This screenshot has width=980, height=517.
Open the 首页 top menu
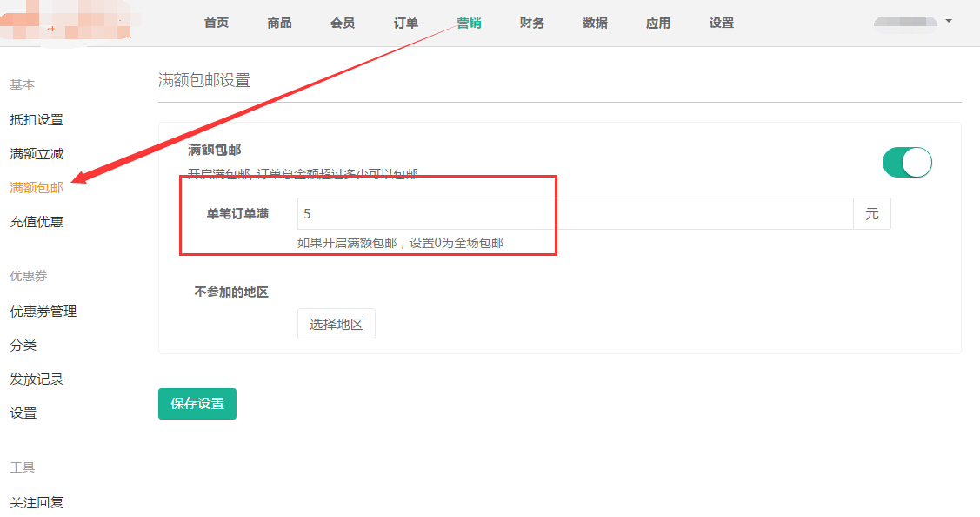click(x=217, y=23)
